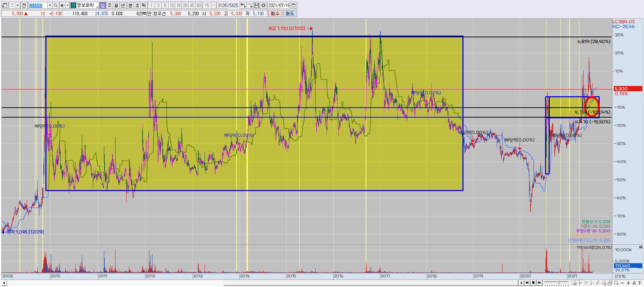Select the 일 daily period toggle

tap(102, 5)
